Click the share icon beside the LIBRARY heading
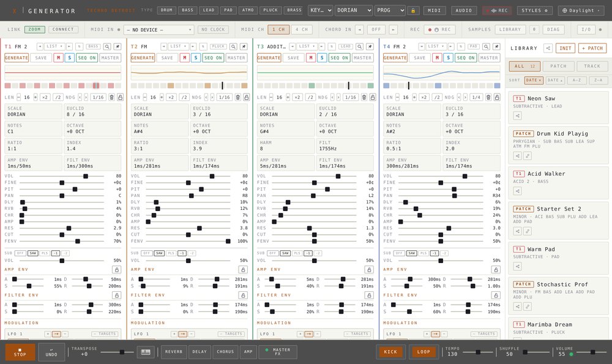612x364 pixels. (x=548, y=48)
